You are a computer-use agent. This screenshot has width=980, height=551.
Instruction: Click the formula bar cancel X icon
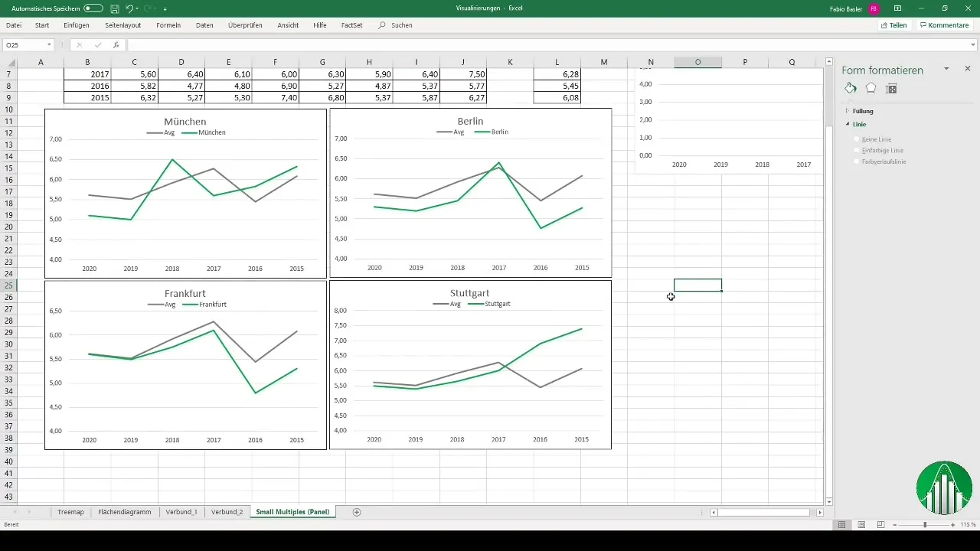point(79,45)
